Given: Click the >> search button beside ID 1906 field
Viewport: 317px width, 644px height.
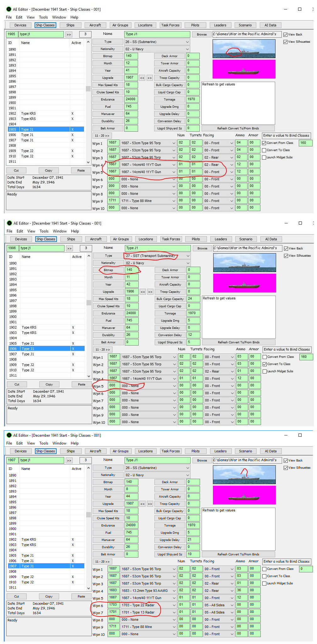Looking at the screenshot, I should pyautogui.click(x=70, y=248).
